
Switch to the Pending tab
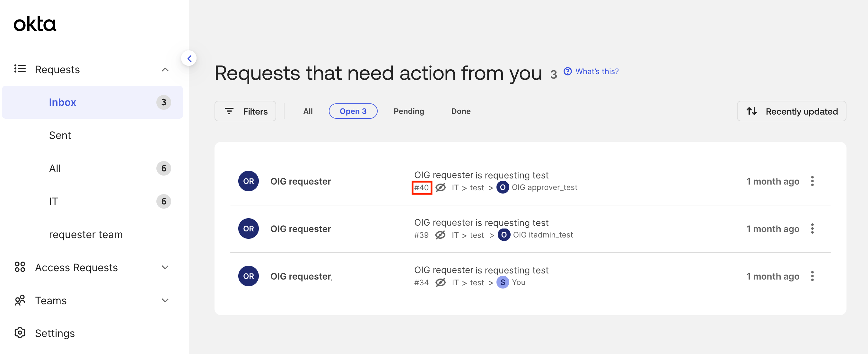pyautogui.click(x=408, y=111)
